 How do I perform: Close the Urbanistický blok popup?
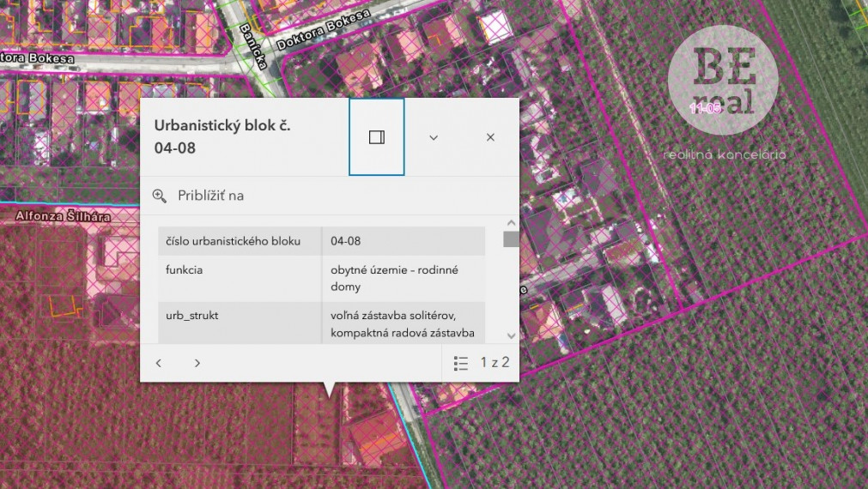click(x=490, y=137)
